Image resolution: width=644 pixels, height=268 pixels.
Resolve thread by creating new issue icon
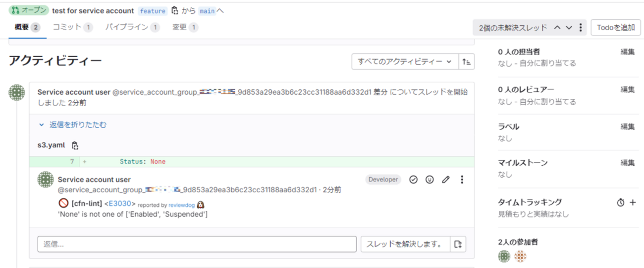[x=458, y=244]
